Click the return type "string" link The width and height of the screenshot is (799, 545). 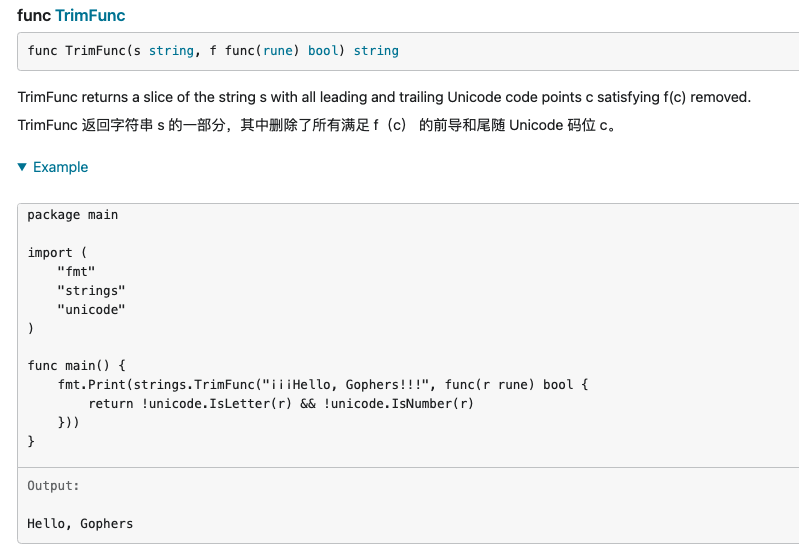(x=376, y=50)
